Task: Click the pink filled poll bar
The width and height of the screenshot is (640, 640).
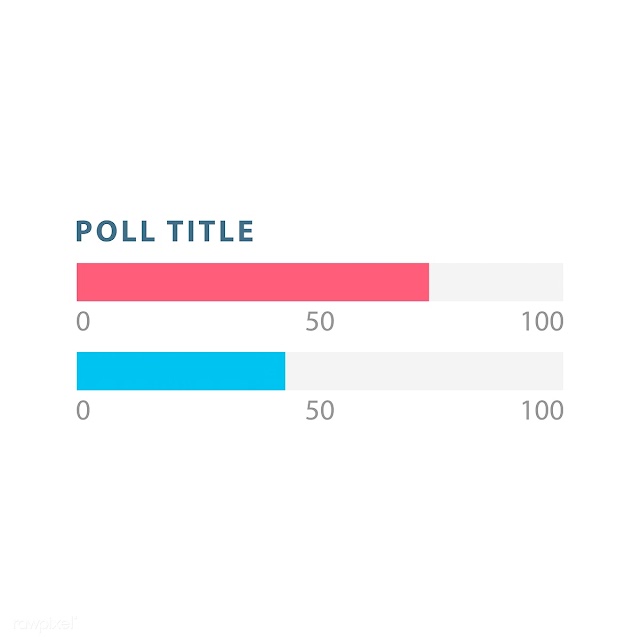Action: [253, 282]
